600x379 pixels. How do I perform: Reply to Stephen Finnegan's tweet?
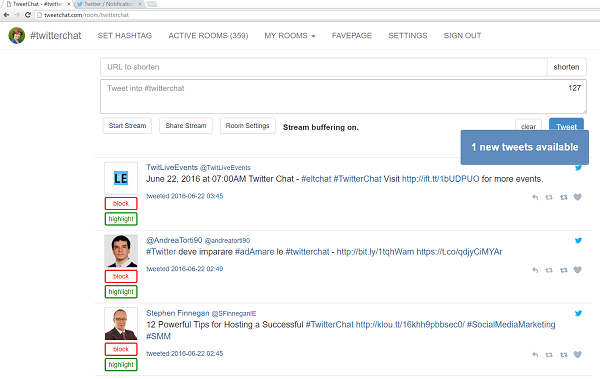pyautogui.click(x=535, y=354)
